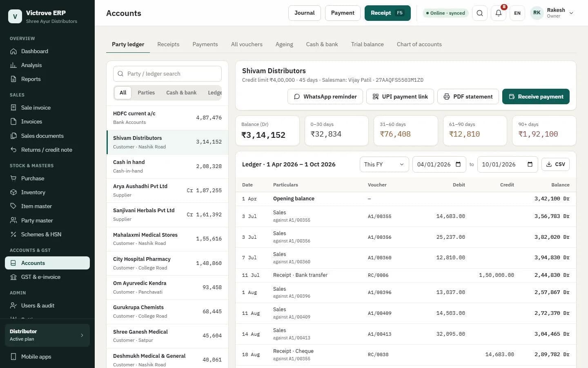Filter the ledger list by Parties
The width and height of the screenshot is (588, 368).
pos(146,93)
